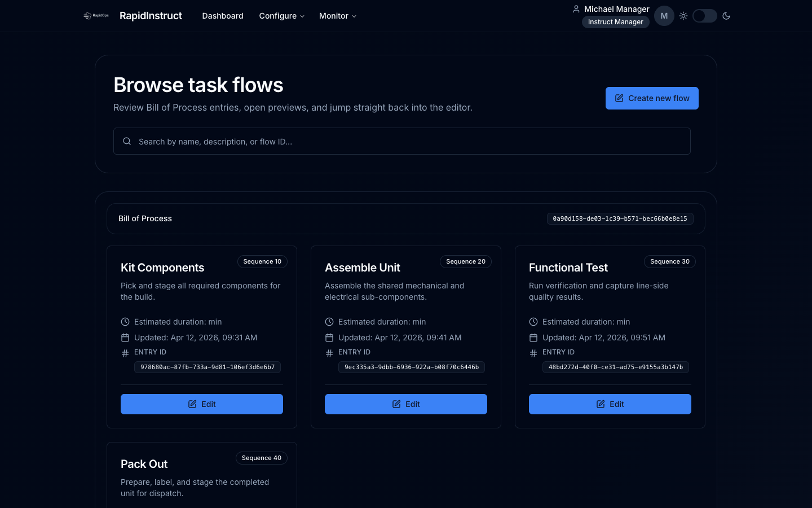
Task: Click Updated Apr 12, 2026, 09:31 AM text
Action: pyautogui.click(x=196, y=338)
